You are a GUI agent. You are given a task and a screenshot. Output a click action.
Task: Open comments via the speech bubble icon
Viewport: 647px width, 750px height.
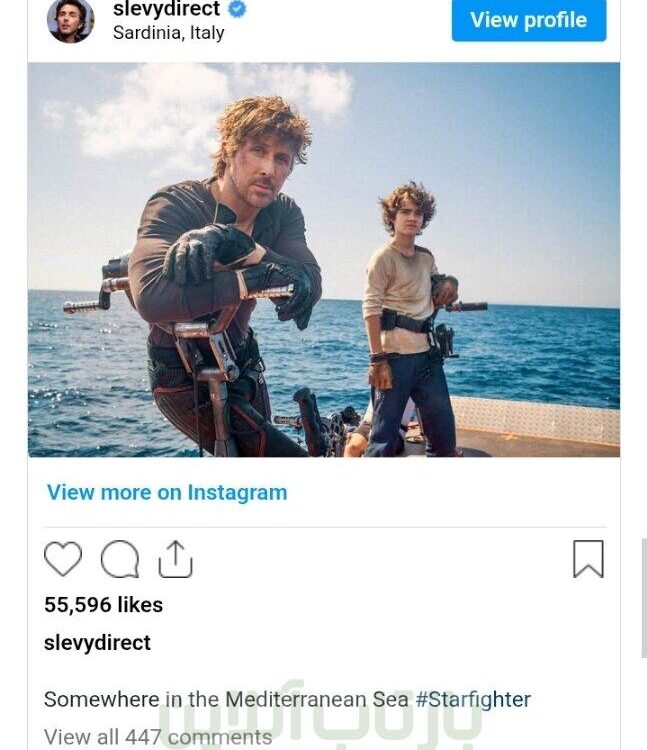point(120,559)
